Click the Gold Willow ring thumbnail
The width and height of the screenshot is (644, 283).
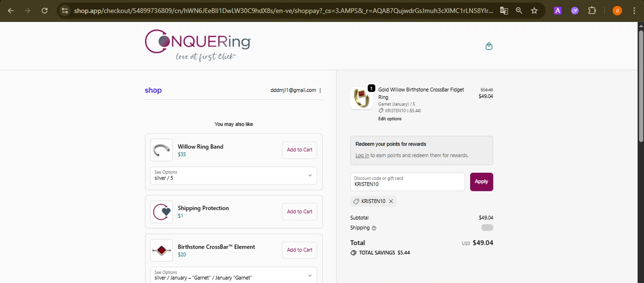[361, 98]
